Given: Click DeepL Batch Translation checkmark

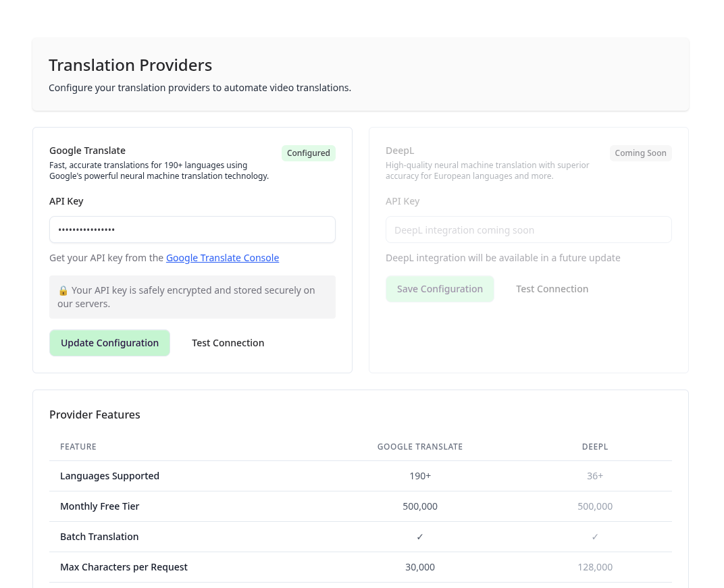Looking at the screenshot, I should click(x=595, y=537).
